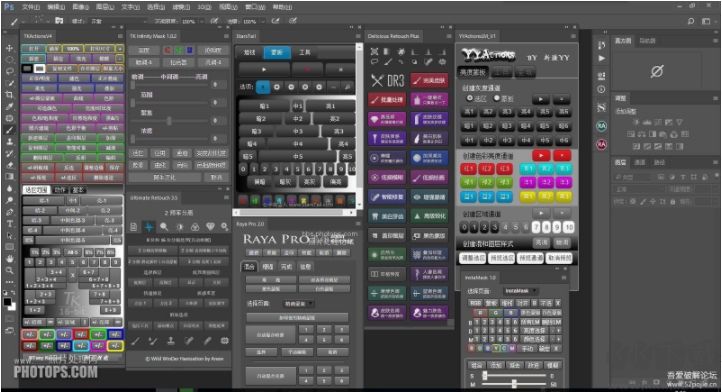
Task: Click the Photoshop Ps logo icon
Action: pyautogui.click(x=9, y=7)
